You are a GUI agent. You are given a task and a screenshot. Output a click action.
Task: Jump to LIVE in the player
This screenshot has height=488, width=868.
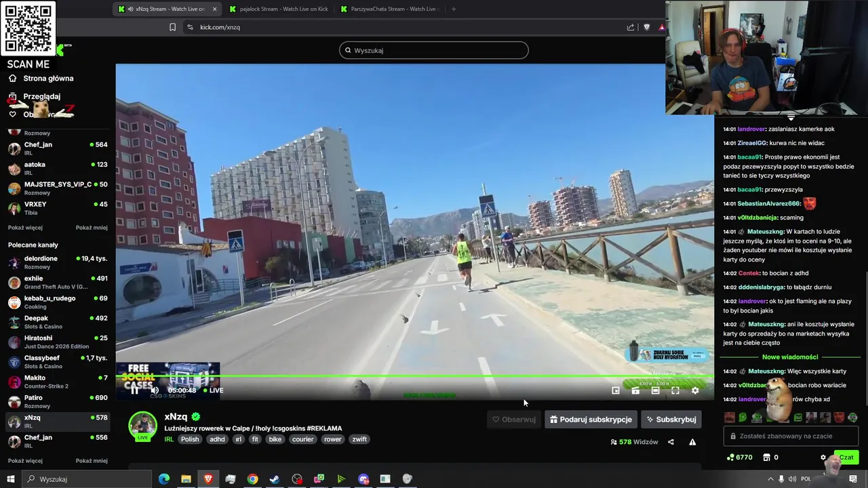[213, 390]
